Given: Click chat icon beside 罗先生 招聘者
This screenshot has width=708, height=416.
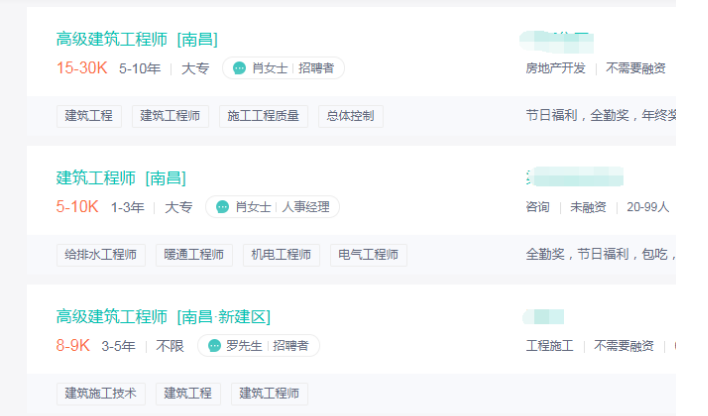Looking at the screenshot, I should click(x=214, y=346).
